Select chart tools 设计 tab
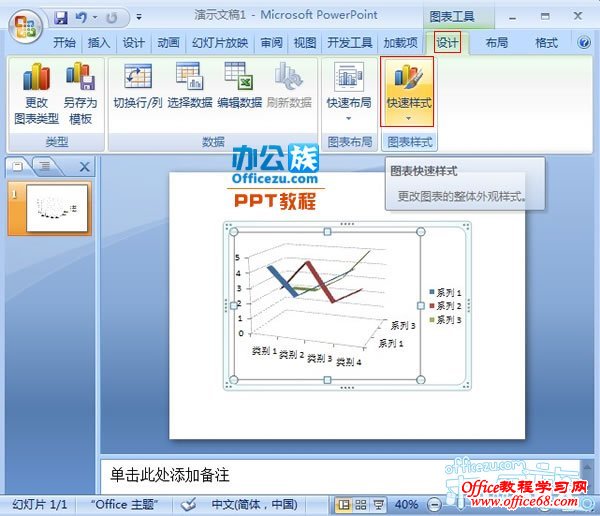 coord(447,42)
